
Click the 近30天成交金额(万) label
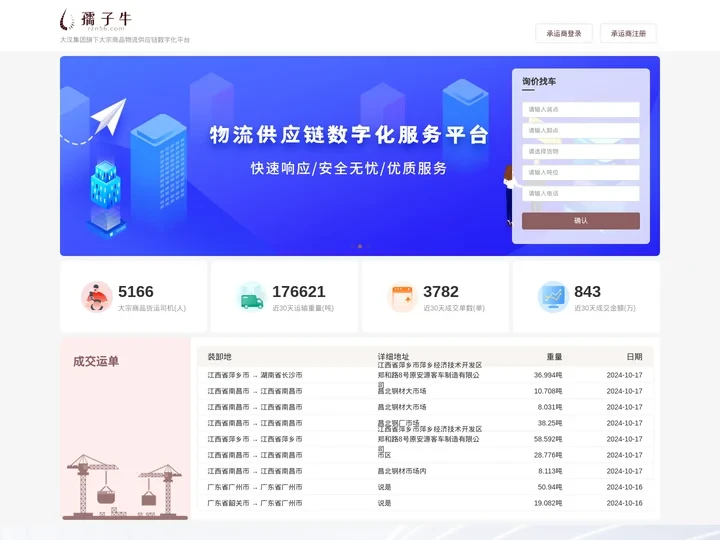click(605, 308)
